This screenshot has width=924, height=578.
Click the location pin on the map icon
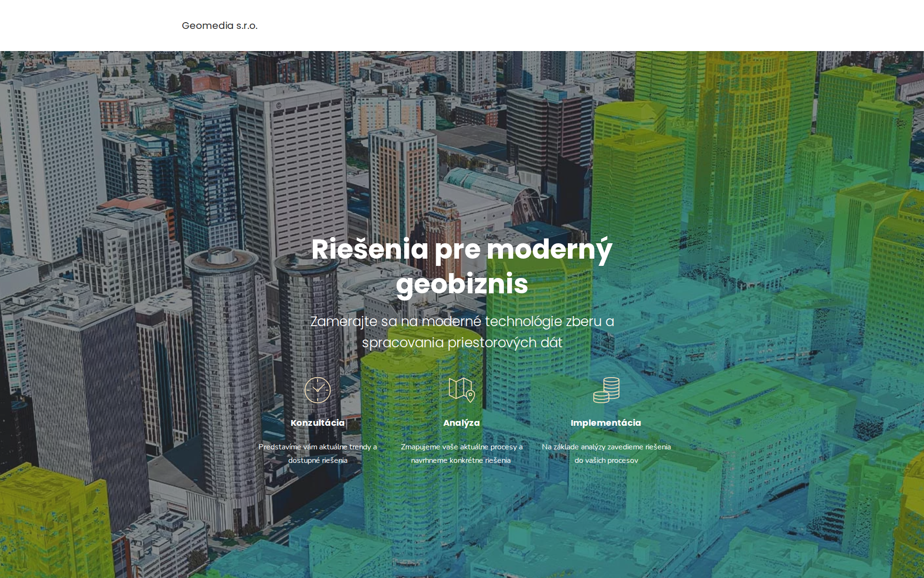pyautogui.click(x=471, y=396)
